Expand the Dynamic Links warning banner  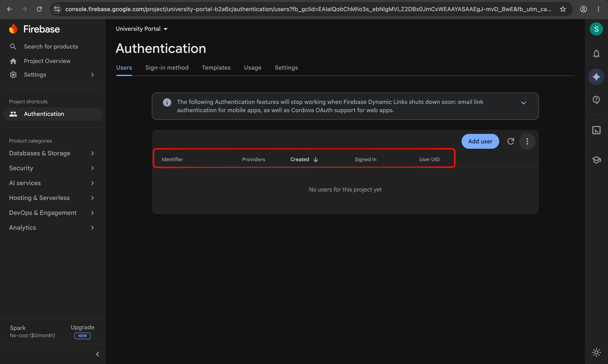pyautogui.click(x=524, y=103)
